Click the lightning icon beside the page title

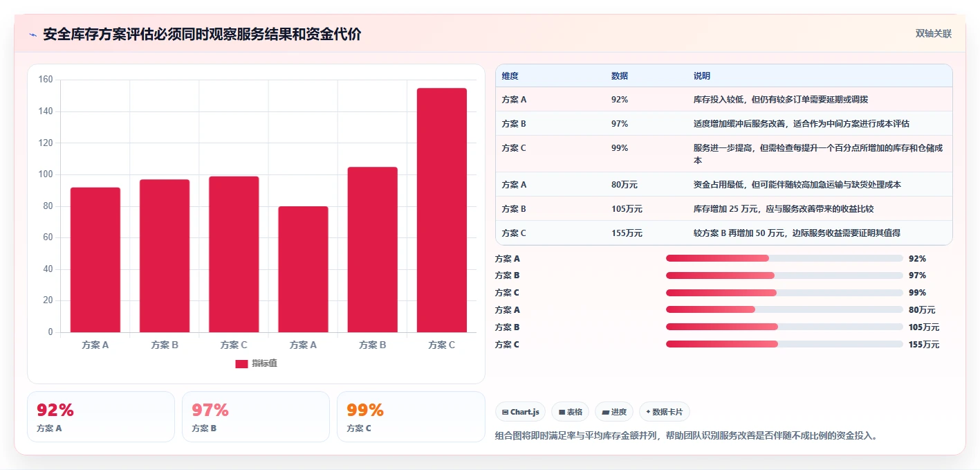coord(33,35)
